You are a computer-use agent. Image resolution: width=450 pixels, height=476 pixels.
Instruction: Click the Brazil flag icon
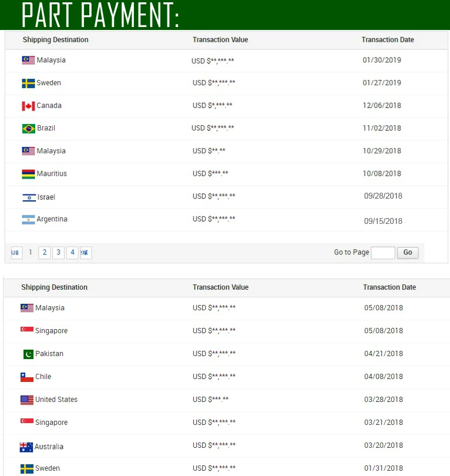coord(28,128)
